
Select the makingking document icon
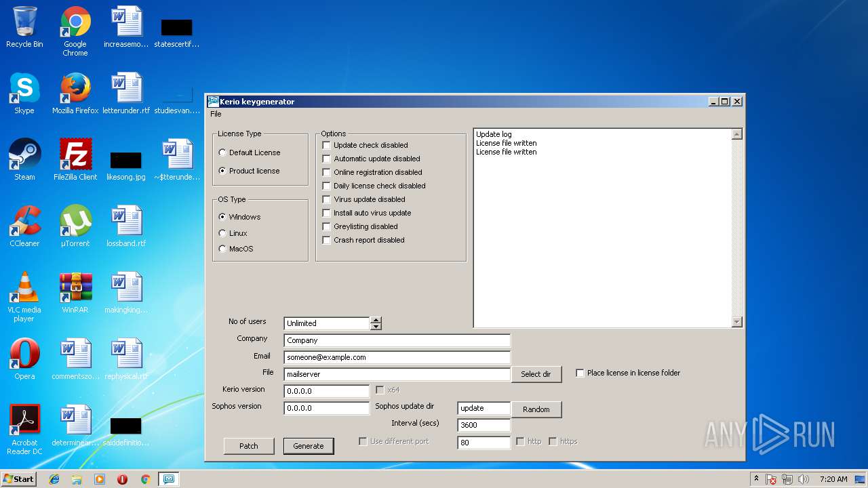[126, 293]
